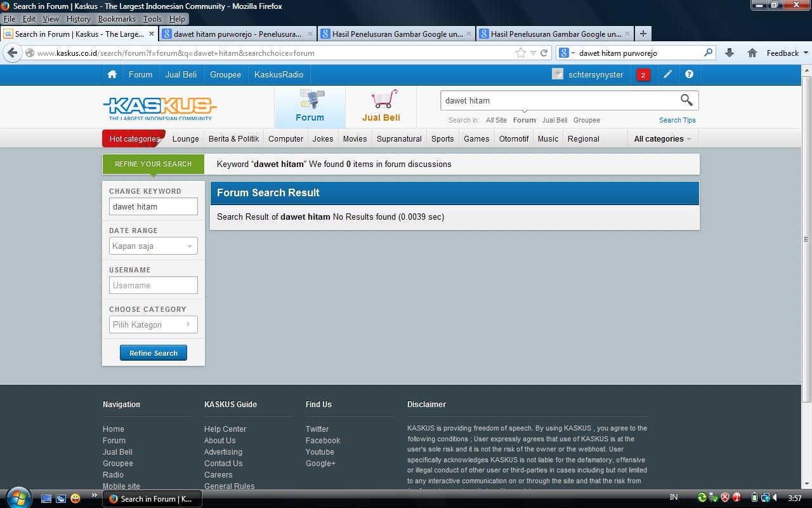812x508 pixels.
Task: Click the Refine Search button
Action: point(154,353)
